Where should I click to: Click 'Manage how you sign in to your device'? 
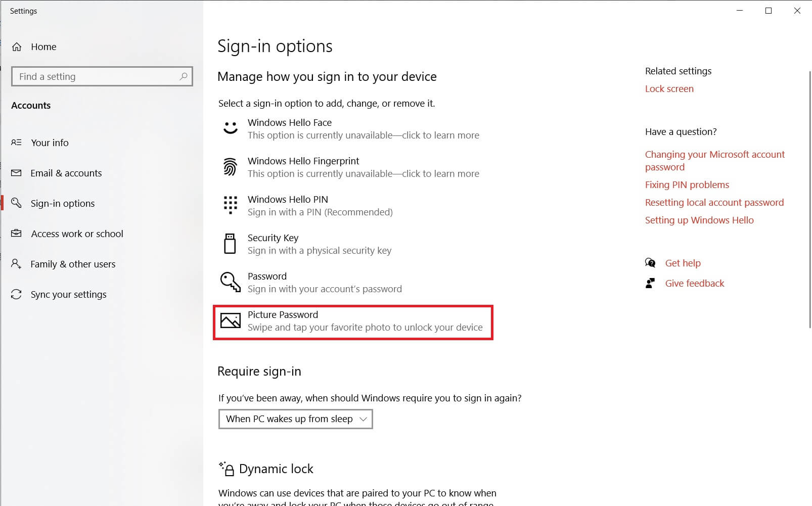point(327,76)
